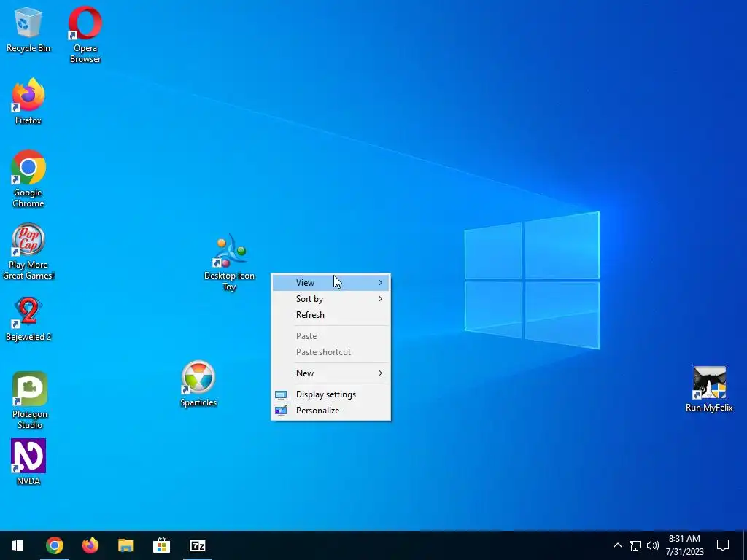Screen dimensions: 747x560
Task: Open the volume control tray icon
Action: (x=653, y=545)
